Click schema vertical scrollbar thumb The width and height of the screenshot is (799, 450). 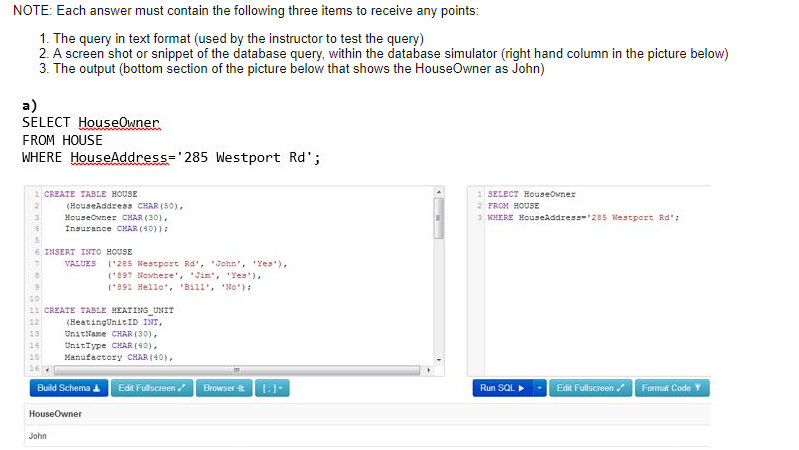pyautogui.click(x=439, y=218)
